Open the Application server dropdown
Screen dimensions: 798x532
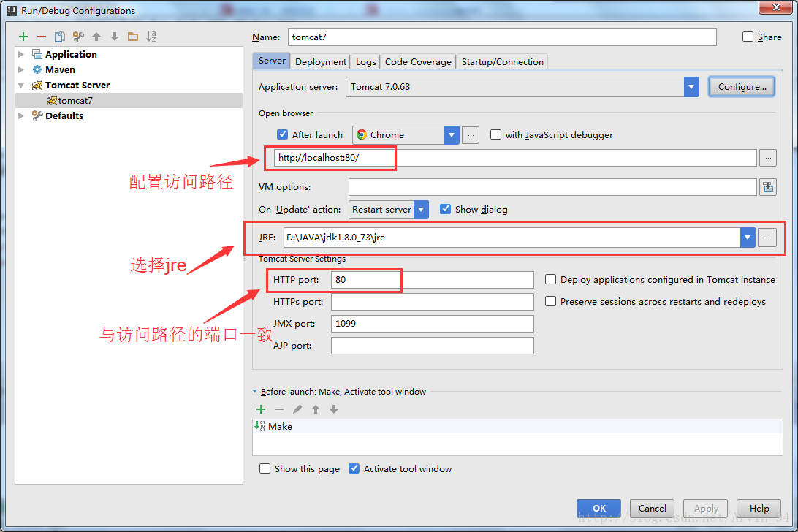point(691,86)
